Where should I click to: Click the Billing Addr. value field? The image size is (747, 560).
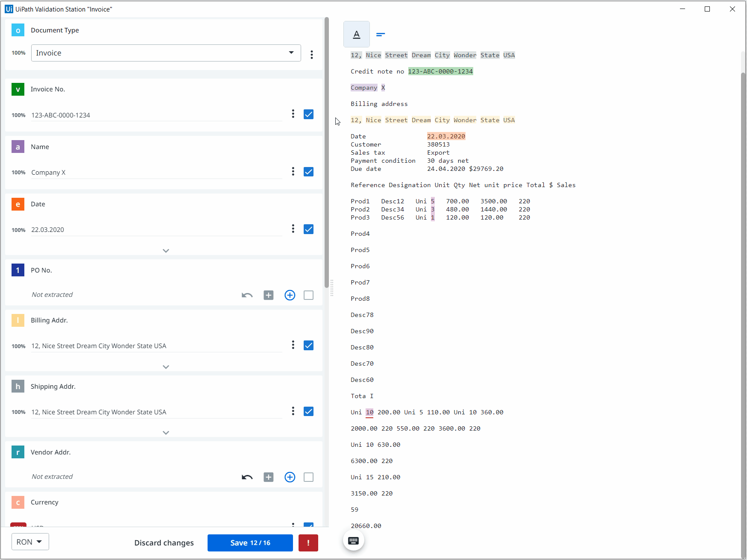click(x=157, y=346)
